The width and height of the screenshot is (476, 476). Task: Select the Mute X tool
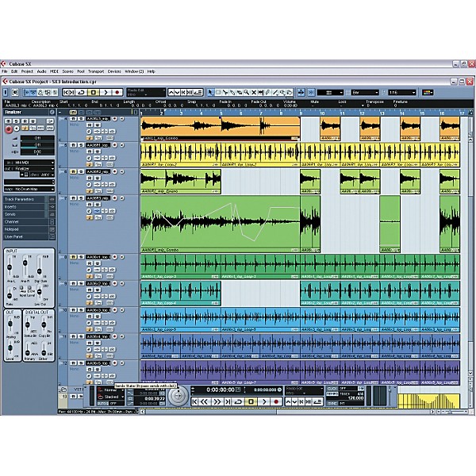pyautogui.click(x=254, y=93)
